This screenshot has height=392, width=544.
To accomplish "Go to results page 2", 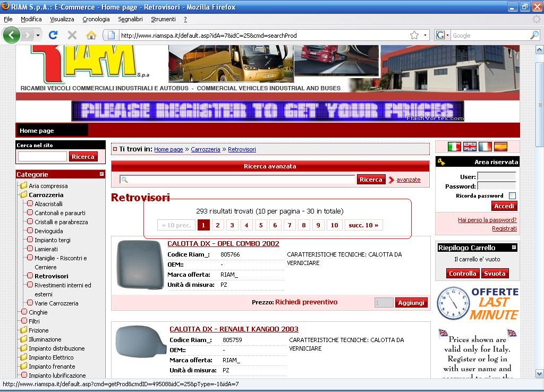I will tap(218, 225).
